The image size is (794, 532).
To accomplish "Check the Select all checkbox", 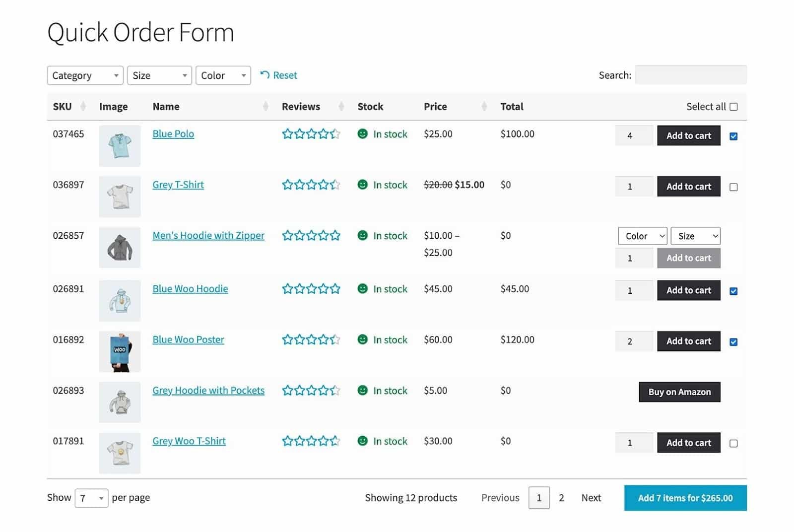I will [733, 107].
